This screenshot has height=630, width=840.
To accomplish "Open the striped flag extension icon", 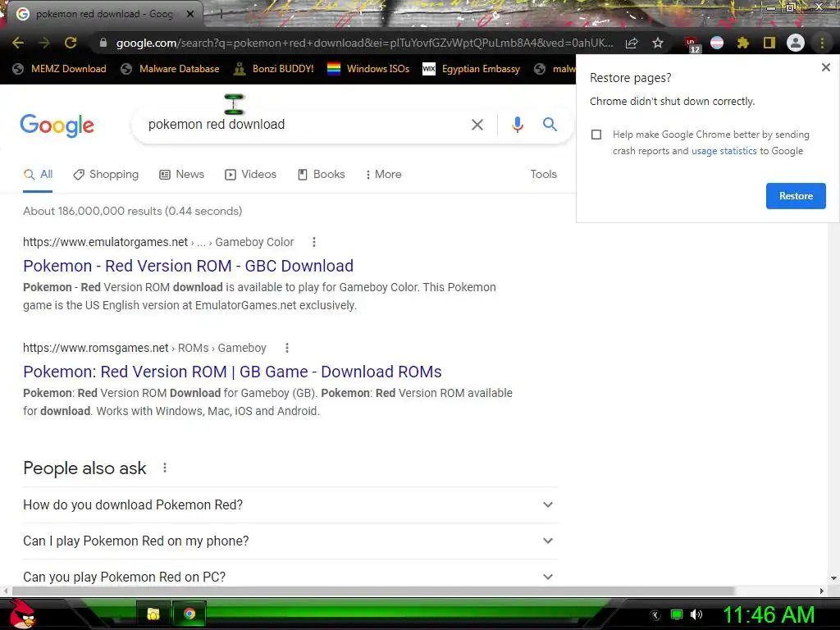I will click(717, 43).
